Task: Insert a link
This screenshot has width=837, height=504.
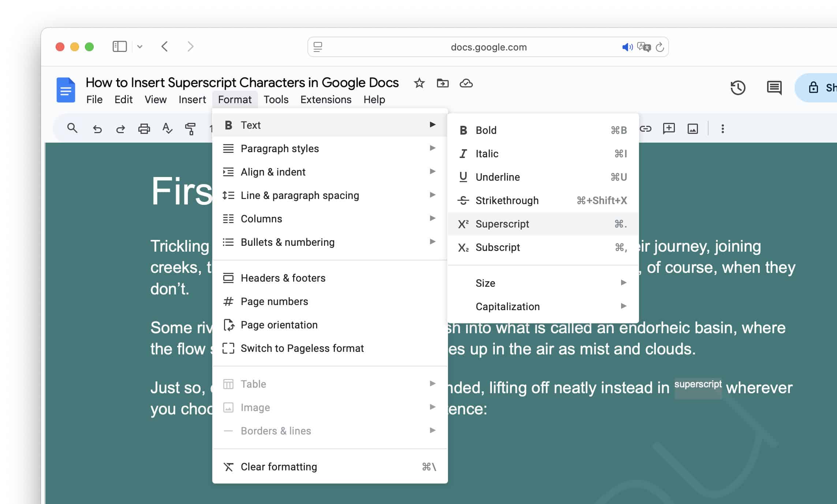Action: (645, 128)
